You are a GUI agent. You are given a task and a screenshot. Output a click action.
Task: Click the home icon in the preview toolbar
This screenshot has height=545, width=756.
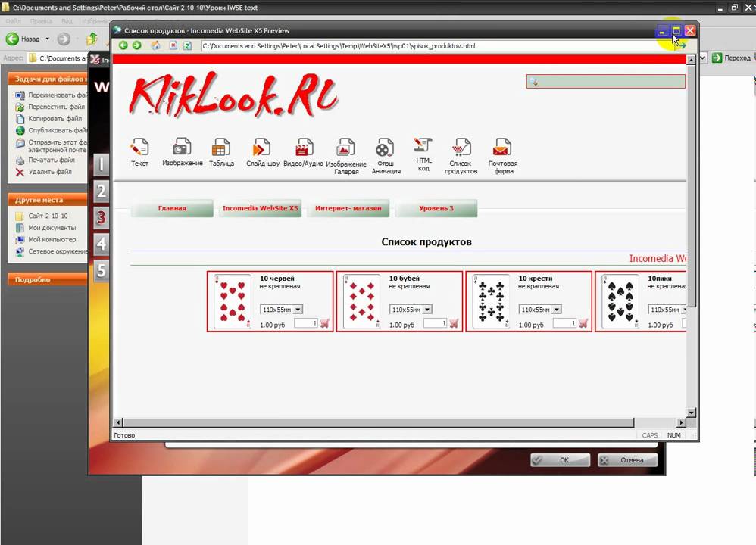tap(156, 45)
